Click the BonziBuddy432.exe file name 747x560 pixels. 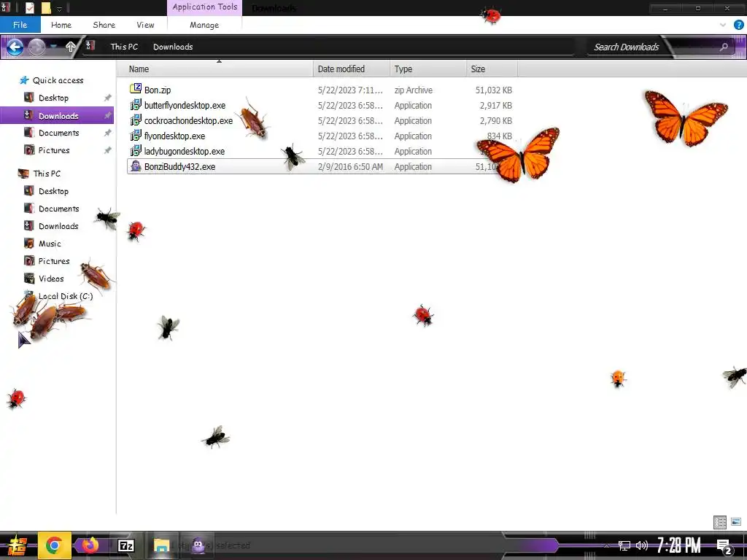click(x=179, y=167)
